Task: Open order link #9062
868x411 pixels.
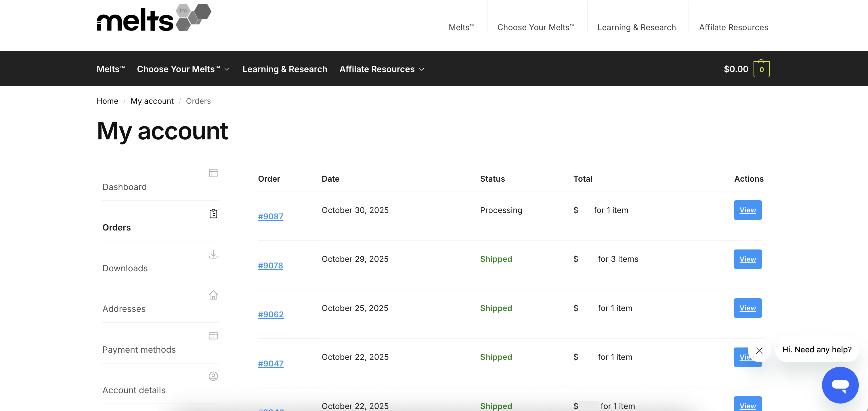Action: coord(271,314)
